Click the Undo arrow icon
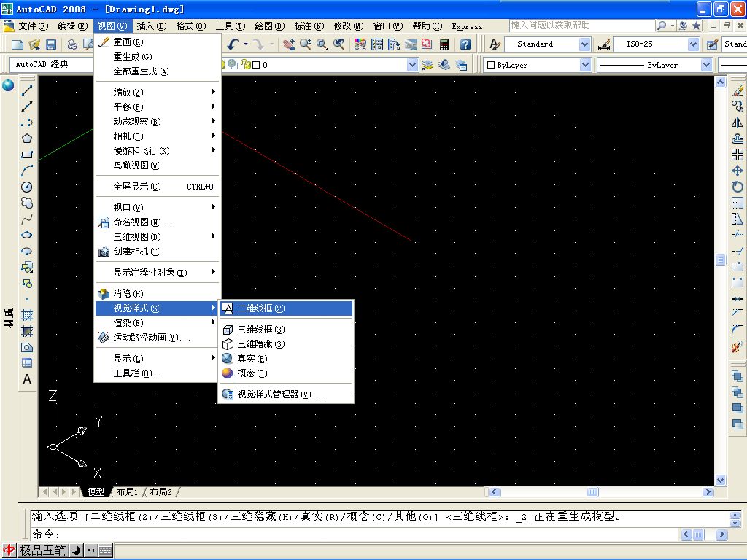This screenshot has height=560, width=747. pos(233,44)
